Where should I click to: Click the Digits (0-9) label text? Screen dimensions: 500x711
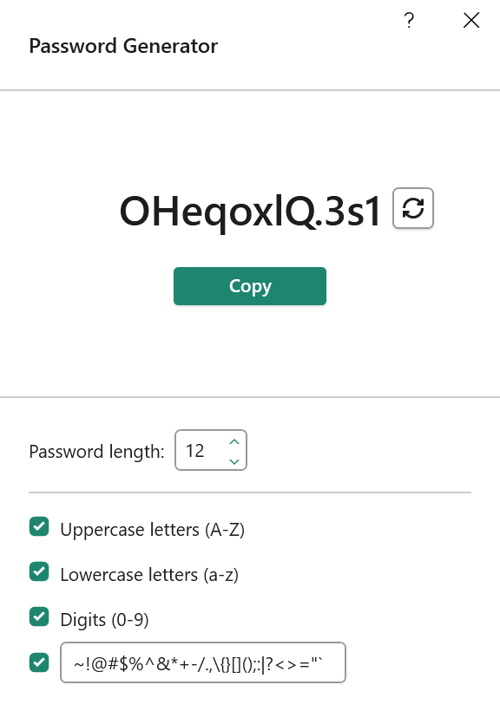(104, 619)
